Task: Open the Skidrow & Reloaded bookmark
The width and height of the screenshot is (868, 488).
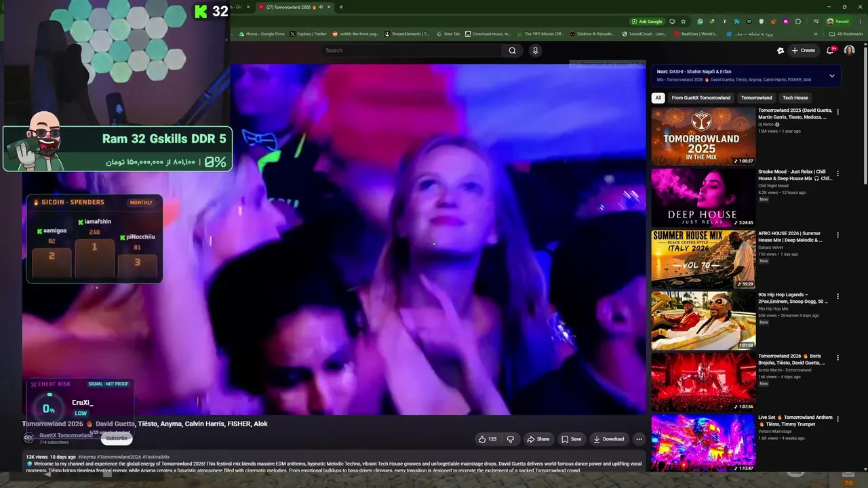Action: click(593, 34)
